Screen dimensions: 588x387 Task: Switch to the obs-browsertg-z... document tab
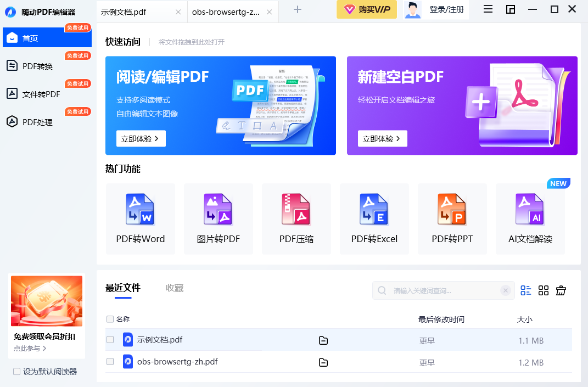pos(226,11)
